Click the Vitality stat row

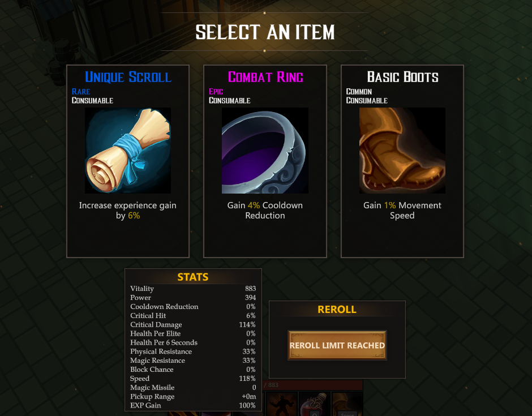pos(193,289)
